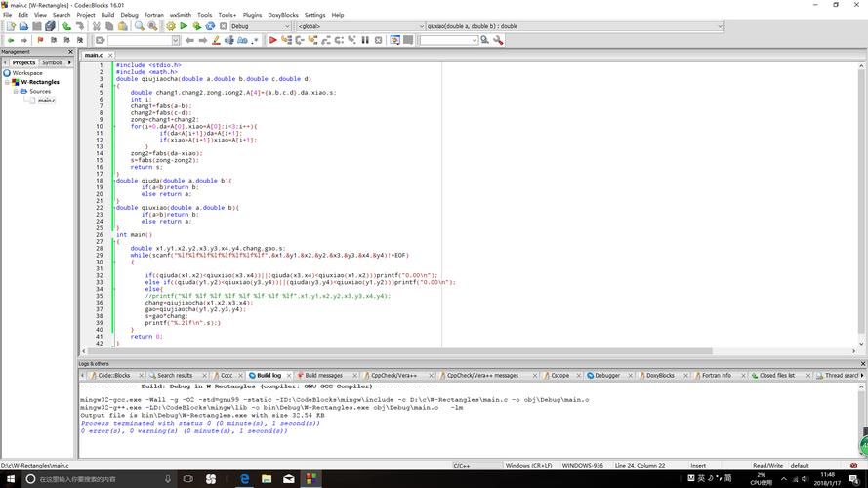Screen dimensions: 868x488
Task: Open the File menu
Action: tap(7, 15)
